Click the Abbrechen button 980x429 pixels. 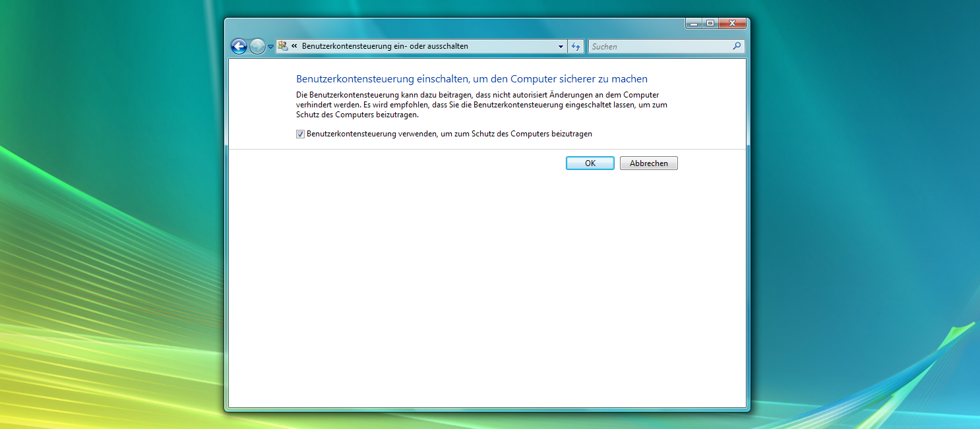click(649, 163)
